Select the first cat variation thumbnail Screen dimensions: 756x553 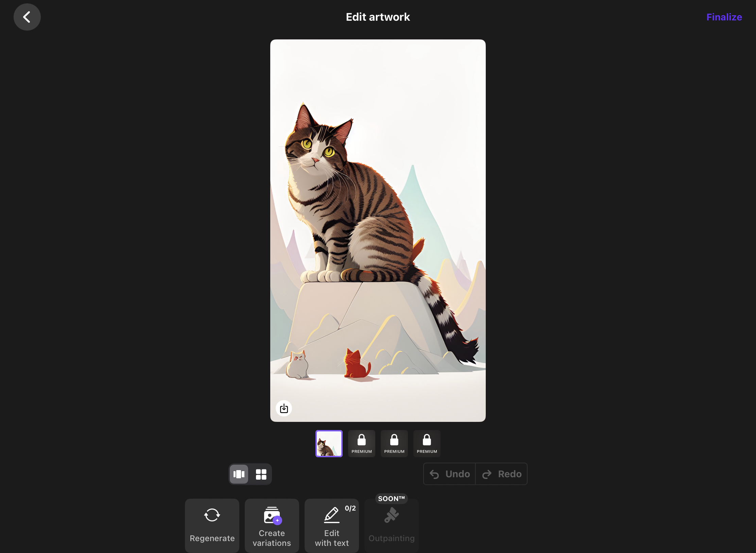(x=329, y=444)
